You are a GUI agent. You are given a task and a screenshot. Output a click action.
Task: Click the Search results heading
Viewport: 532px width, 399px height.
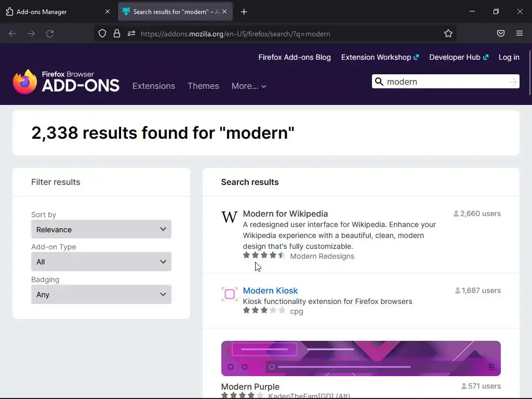tap(250, 182)
